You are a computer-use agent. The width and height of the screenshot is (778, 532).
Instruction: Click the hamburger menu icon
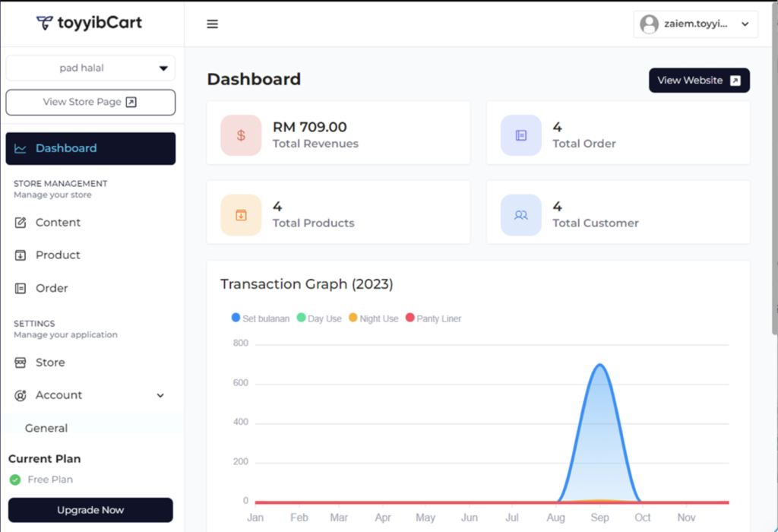click(x=213, y=24)
